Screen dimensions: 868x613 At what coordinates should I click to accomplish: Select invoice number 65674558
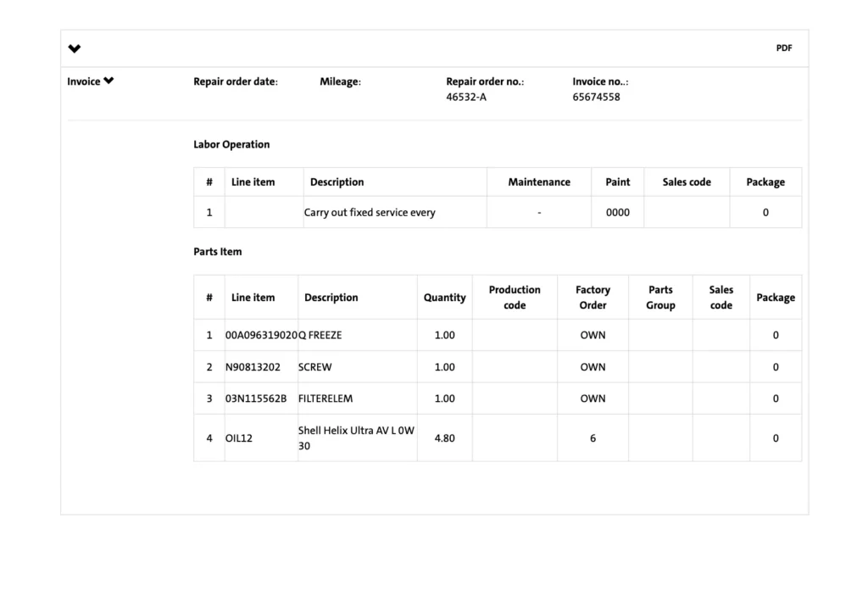(596, 97)
